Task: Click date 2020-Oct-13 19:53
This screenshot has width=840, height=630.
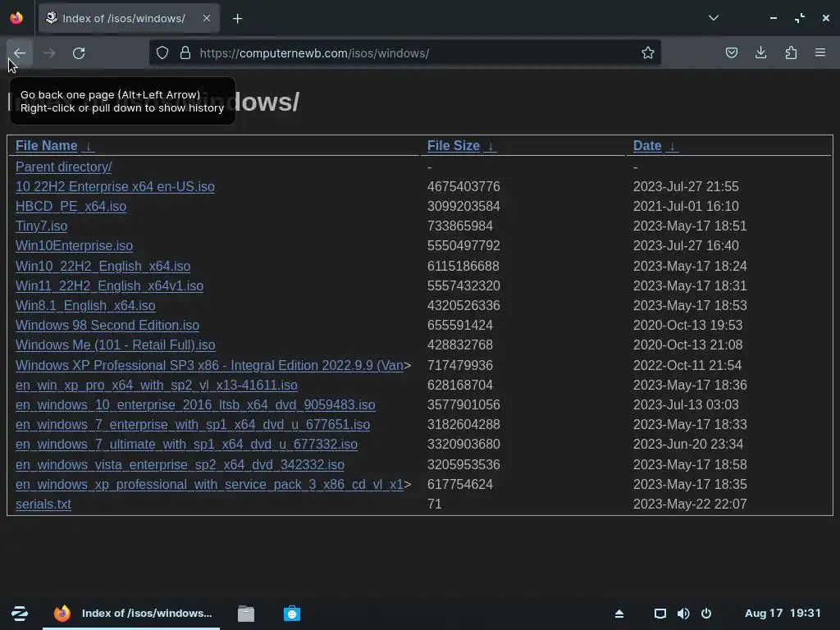Action: pyautogui.click(x=688, y=325)
